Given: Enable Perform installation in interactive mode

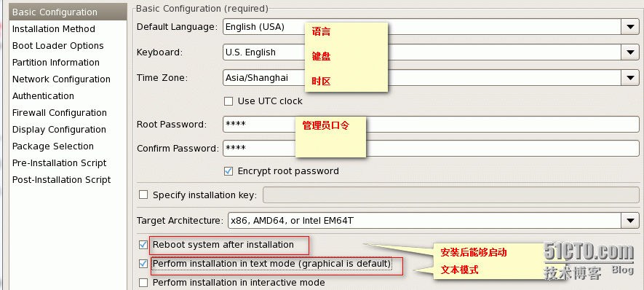Looking at the screenshot, I should pos(143,283).
